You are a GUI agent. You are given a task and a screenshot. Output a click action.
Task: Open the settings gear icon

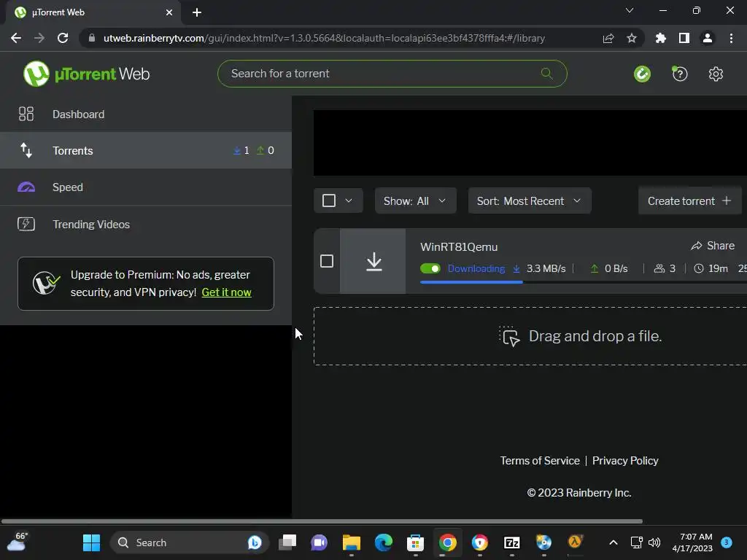[x=716, y=74]
